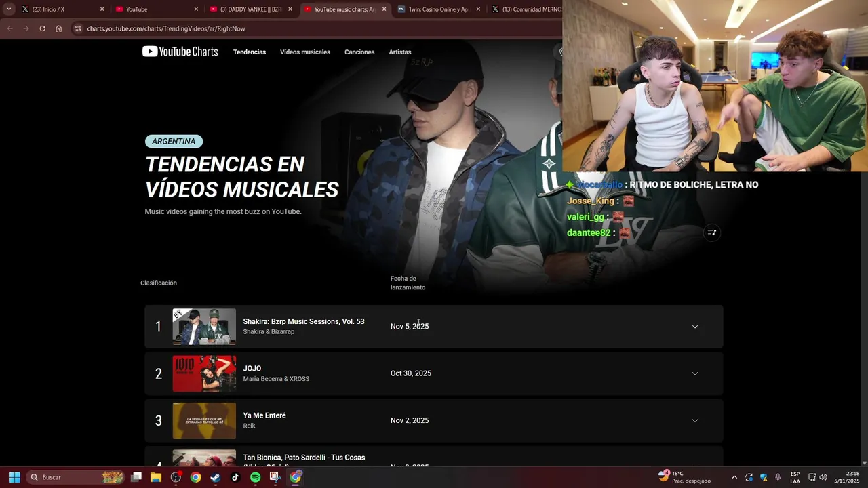This screenshot has width=868, height=488.
Task: Open Steam from the taskbar
Action: 215,477
